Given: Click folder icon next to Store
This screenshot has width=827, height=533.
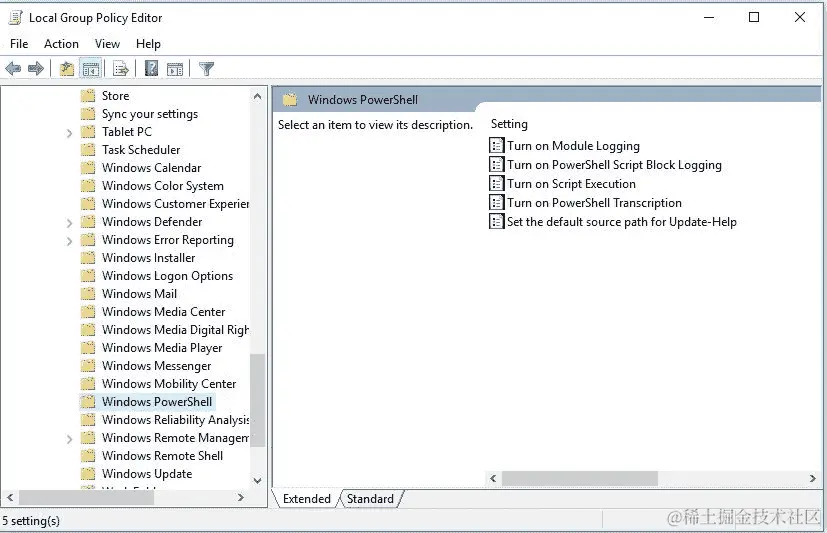Looking at the screenshot, I should pyautogui.click(x=88, y=95).
